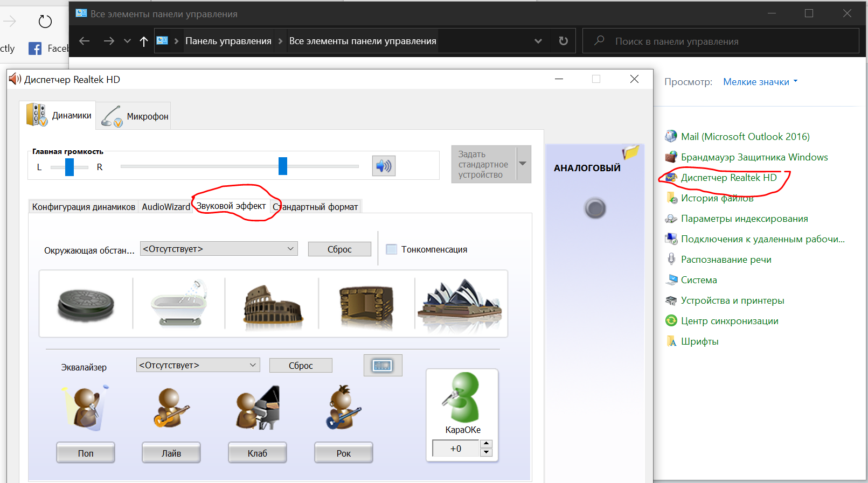Click the System icon in control panel
868x483 pixels.
click(x=671, y=279)
